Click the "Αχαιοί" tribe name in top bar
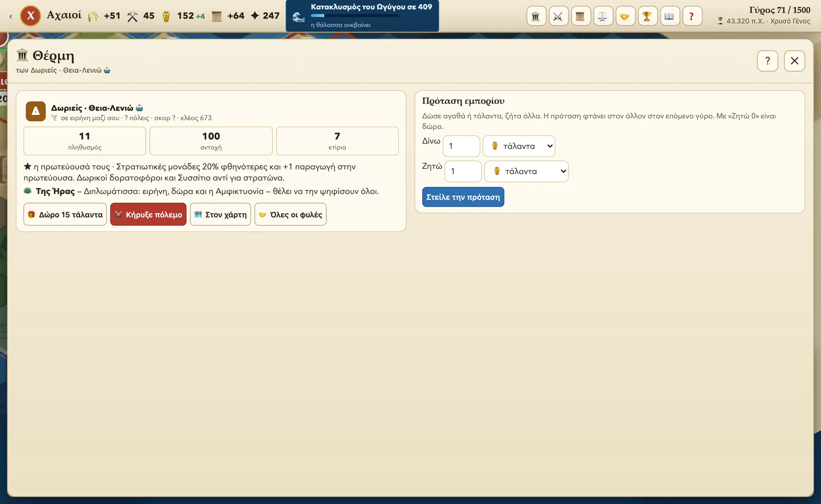The height and width of the screenshot is (504, 821). point(64,15)
